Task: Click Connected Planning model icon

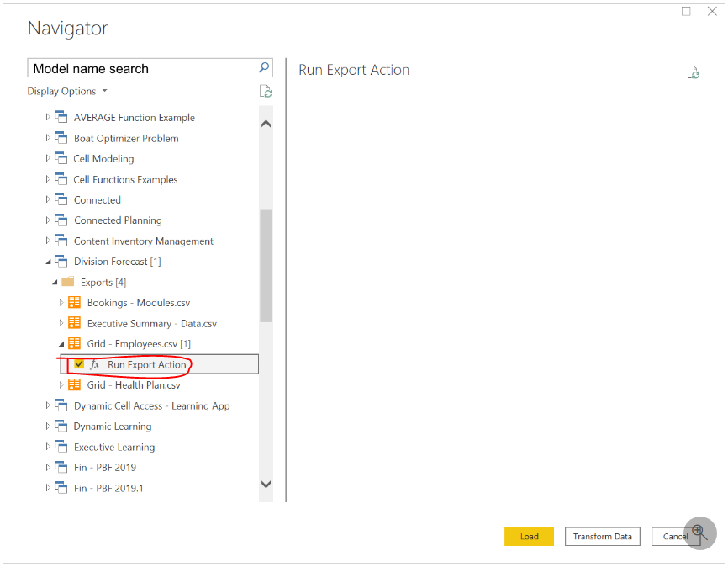Action: pyautogui.click(x=61, y=220)
